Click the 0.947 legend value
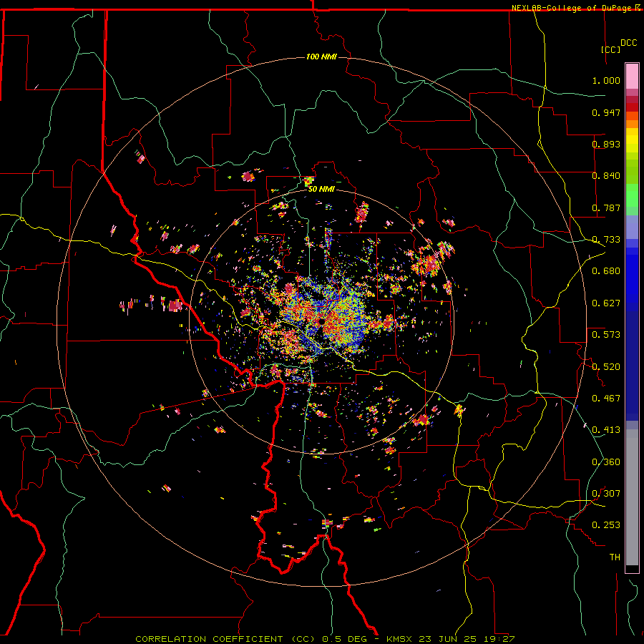The height and width of the screenshot is (644, 644). tap(606, 112)
